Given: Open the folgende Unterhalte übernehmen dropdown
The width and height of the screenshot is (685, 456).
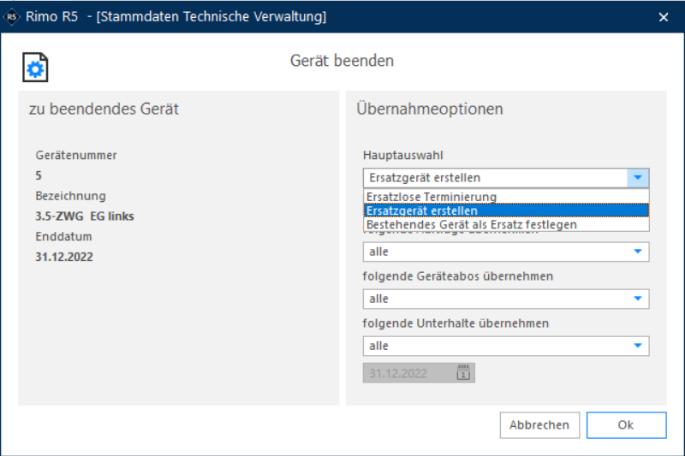Looking at the screenshot, I should (x=506, y=346).
